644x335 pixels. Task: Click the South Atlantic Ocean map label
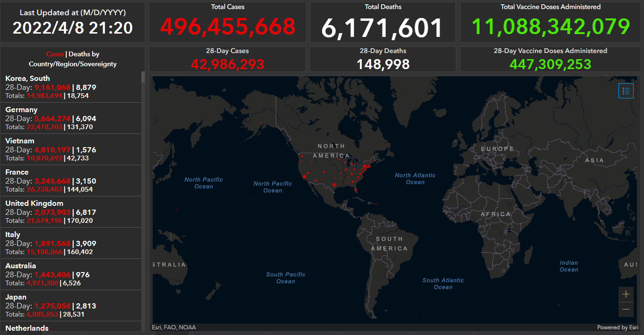click(443, 283)
